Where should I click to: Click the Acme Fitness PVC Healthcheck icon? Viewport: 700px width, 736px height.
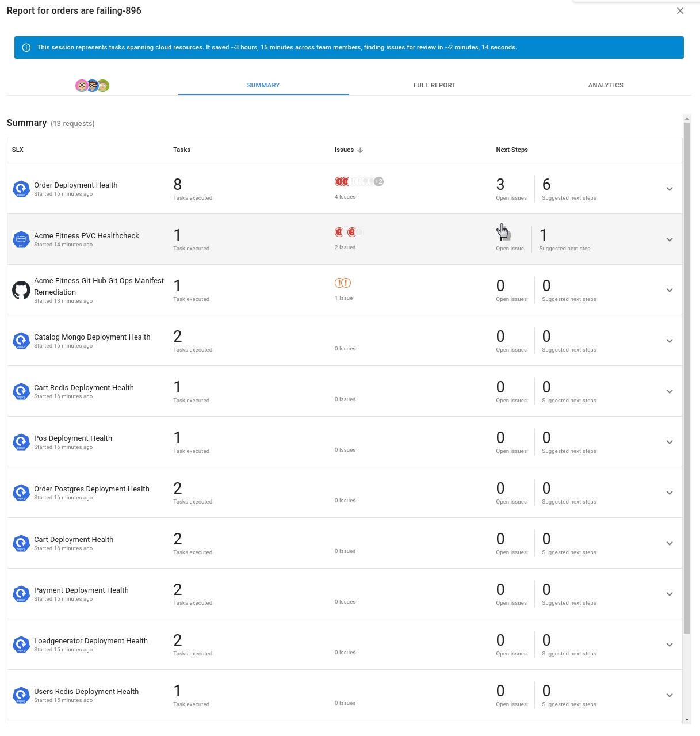[x=21, y=239]
